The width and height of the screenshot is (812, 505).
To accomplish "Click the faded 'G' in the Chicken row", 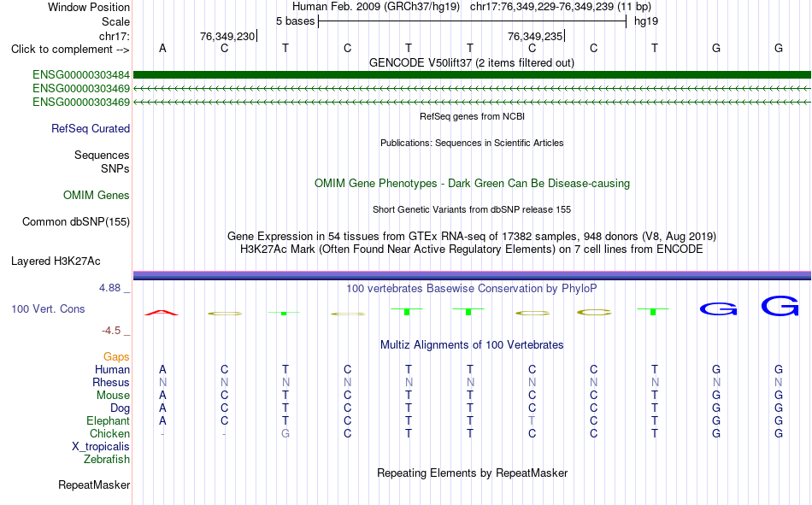I will click(x=285, y=433).
